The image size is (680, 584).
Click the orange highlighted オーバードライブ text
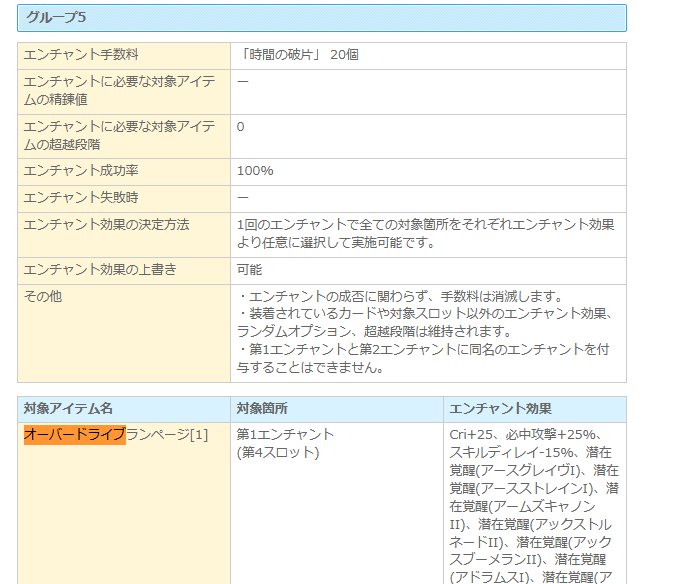74,435
